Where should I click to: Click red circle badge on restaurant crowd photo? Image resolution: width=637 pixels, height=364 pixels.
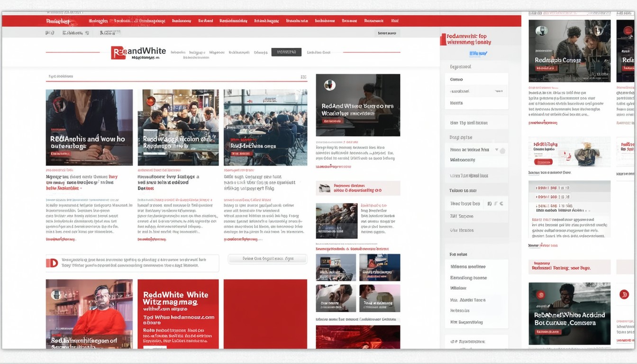150,100
